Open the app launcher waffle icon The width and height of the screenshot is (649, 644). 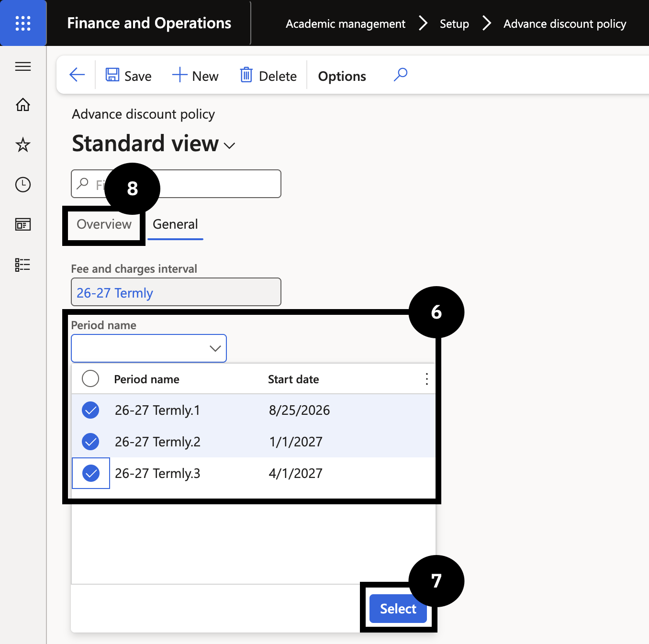click(x=23, y=23)
